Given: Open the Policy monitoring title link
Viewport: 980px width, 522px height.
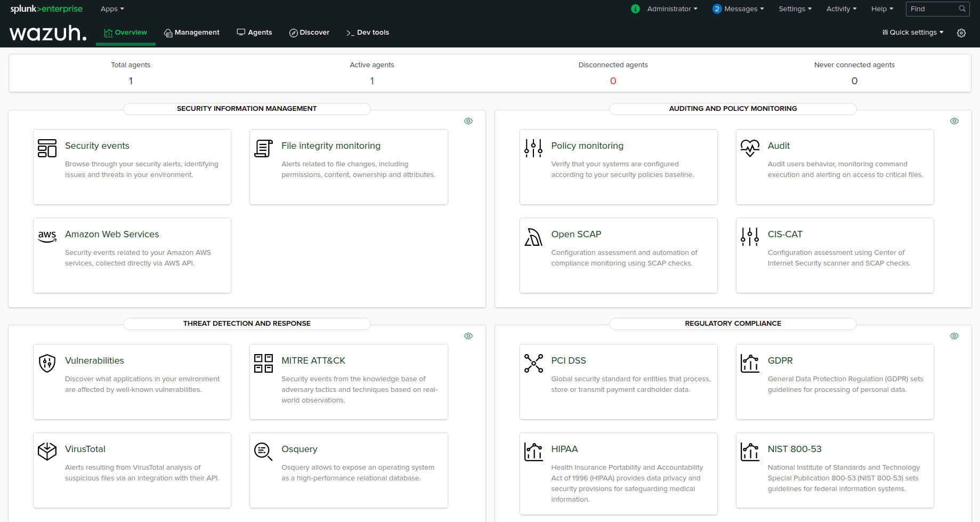Looking at the screenshot, I should (587, 146).
